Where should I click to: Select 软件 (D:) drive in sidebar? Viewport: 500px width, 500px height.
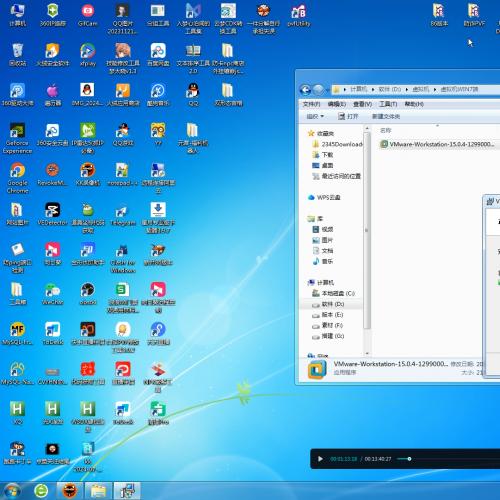328,304
